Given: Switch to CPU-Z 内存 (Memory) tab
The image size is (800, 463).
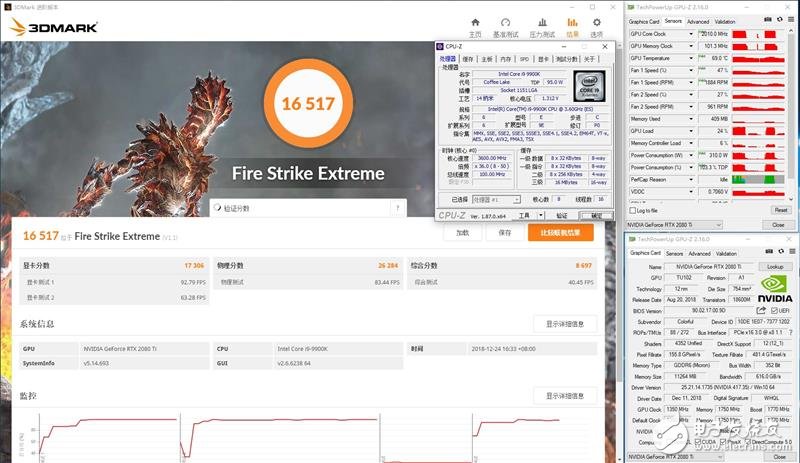Looking at the screenshot, I should tap(505, 59).
